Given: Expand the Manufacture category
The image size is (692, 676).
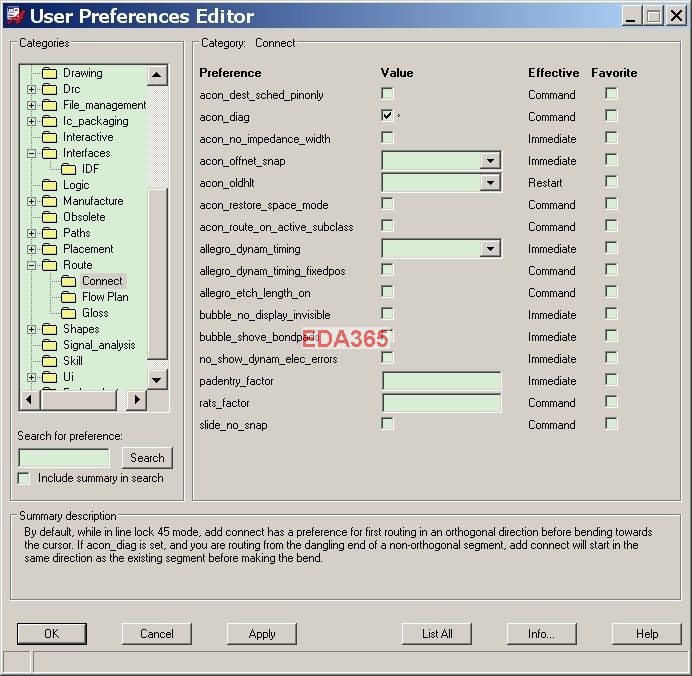Looking at the screenshot, I should [31, 201].
